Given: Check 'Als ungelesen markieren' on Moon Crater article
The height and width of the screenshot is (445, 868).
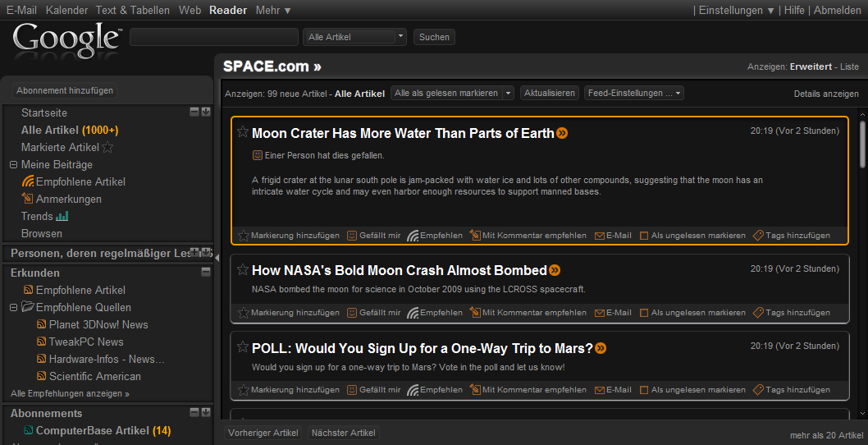Looking at the screenshot, I should [644, 236].
